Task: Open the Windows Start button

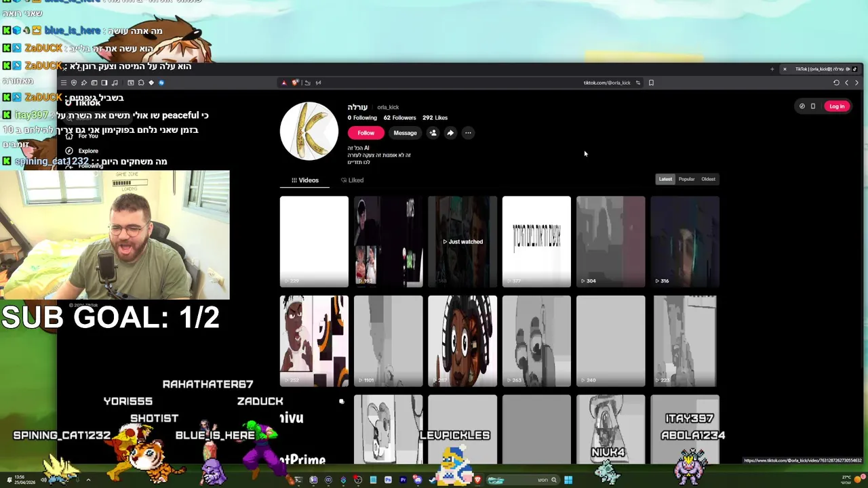Action: point(568,480)
